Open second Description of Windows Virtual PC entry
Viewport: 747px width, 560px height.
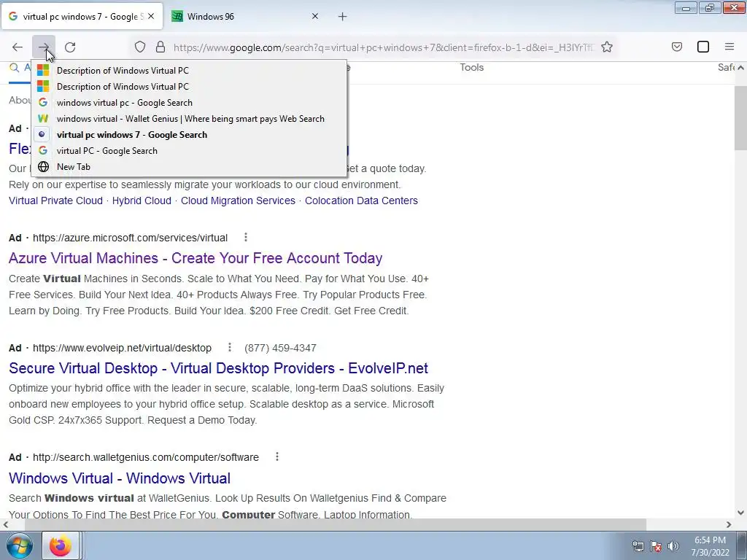[189, 87]
